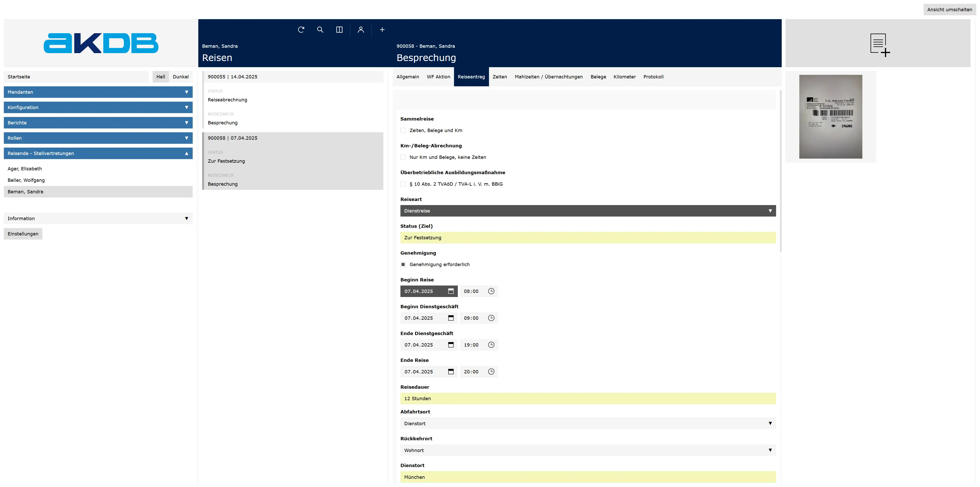Open the Rückkehrort Wohnort dropdown
The image size is (980, 487).
tap(588, 450)
